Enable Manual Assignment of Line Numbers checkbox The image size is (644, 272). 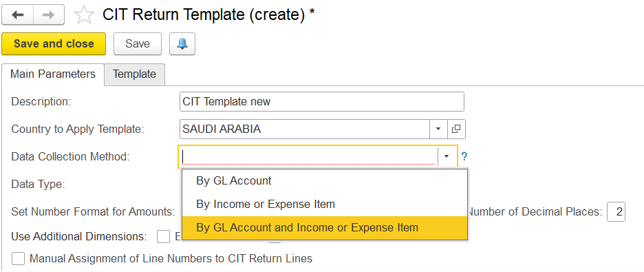19,259
